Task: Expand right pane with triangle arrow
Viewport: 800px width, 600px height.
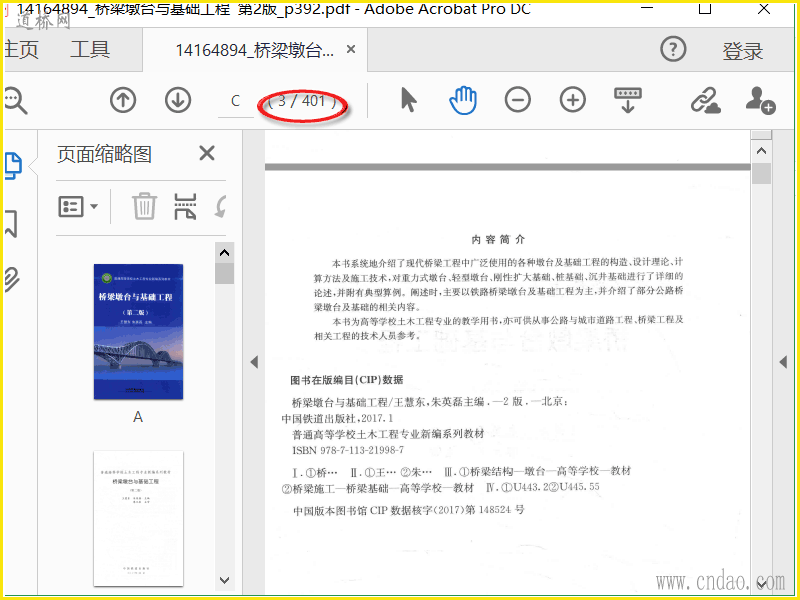Action: click(x=783, y=362)
